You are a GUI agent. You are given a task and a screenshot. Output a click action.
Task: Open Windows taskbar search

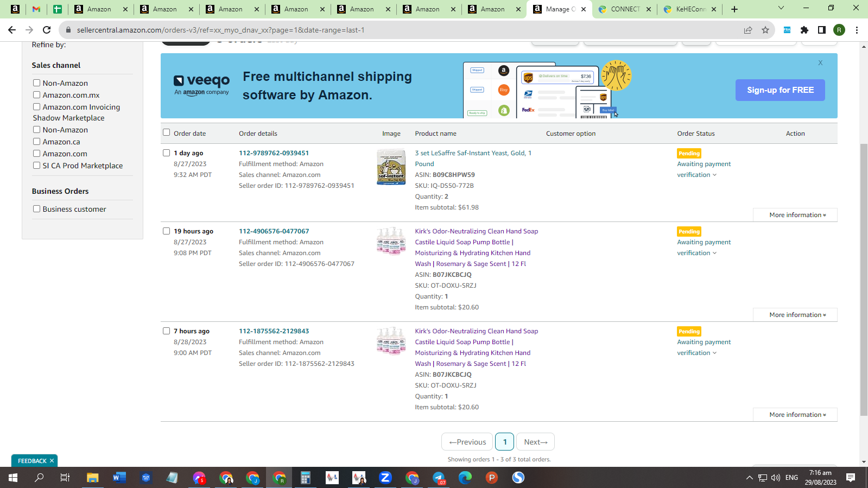(39, 478)
